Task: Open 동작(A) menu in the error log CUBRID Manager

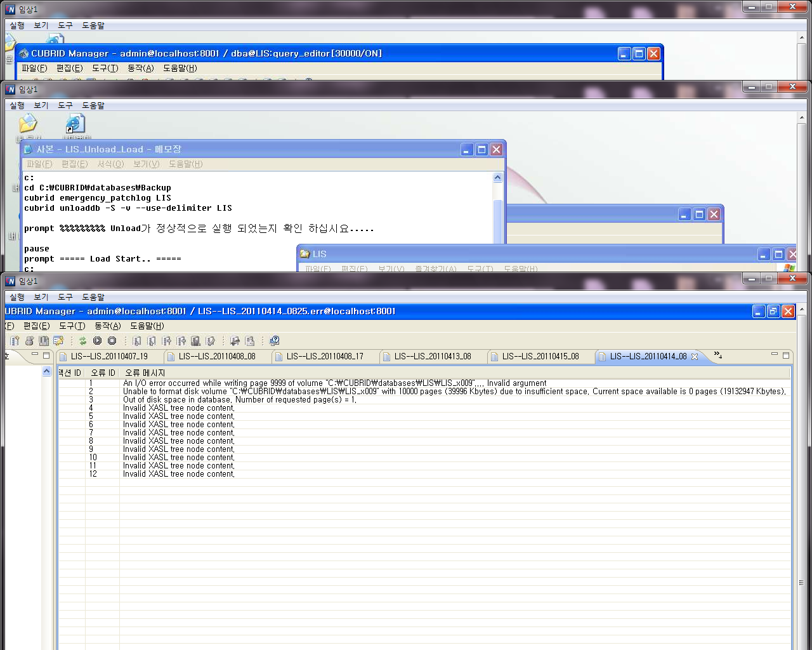Action: [107, 326]
